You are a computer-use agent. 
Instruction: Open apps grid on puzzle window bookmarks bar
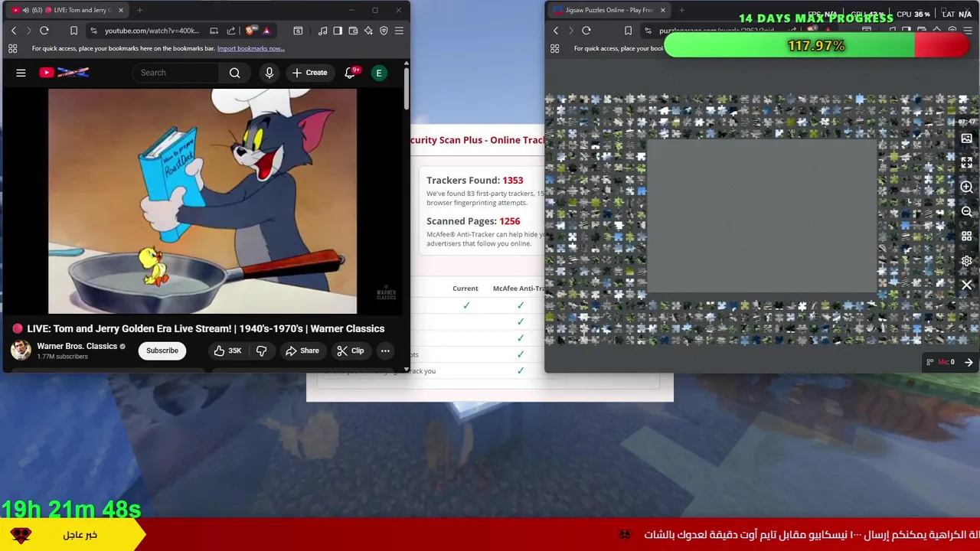[x=554, y=48]
